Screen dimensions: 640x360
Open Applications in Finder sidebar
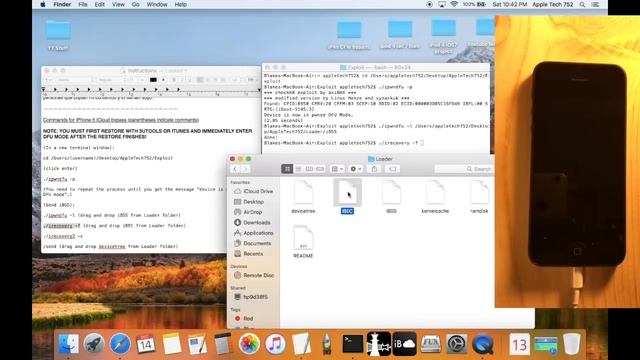(x=254, y=233)
